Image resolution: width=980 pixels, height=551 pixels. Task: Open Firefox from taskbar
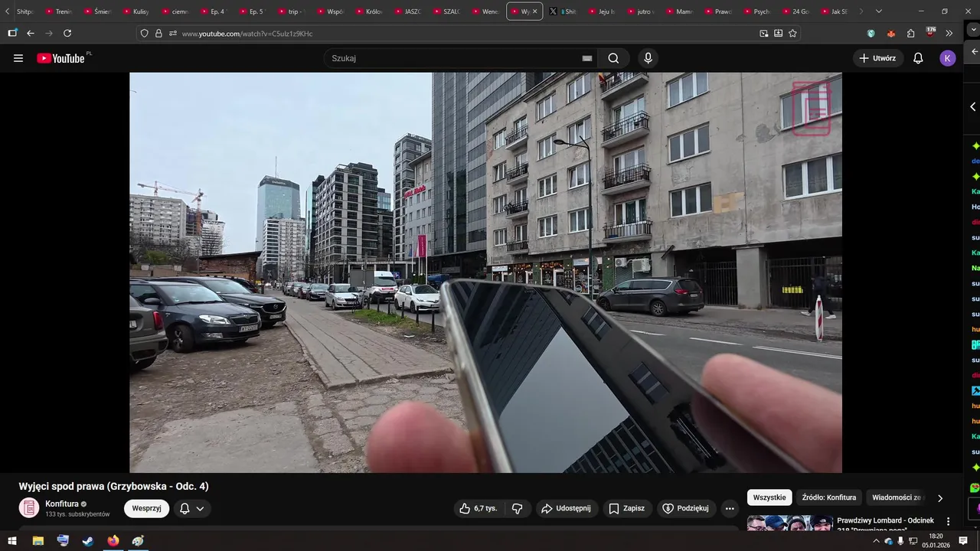113,540
